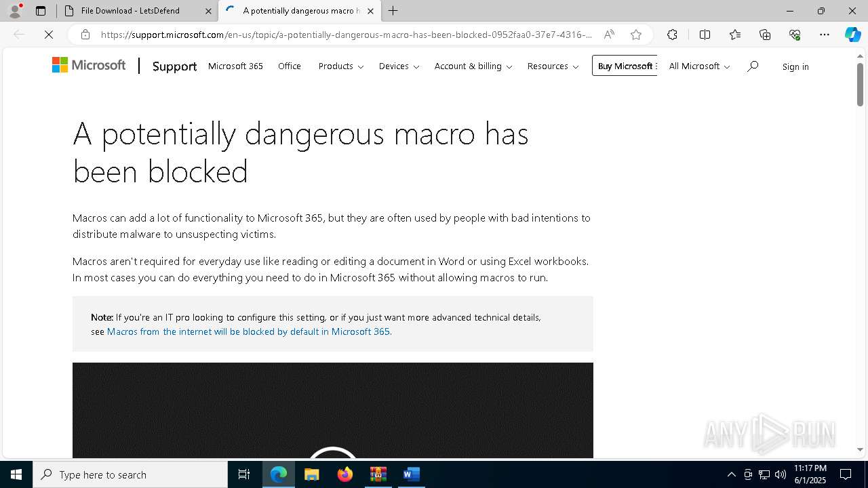Open the Support home link

tap(174, 66)
